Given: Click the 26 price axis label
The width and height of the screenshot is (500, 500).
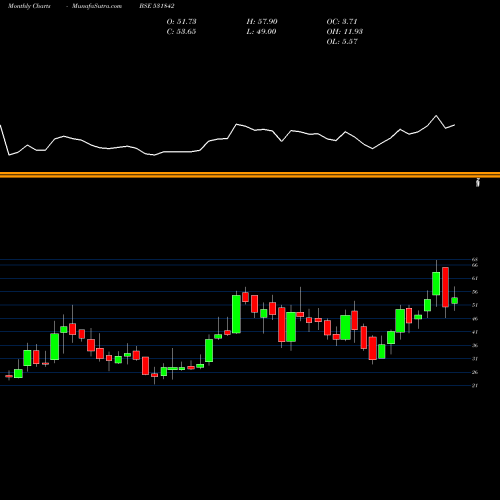Looking at the screenshot, I should 475,372.
